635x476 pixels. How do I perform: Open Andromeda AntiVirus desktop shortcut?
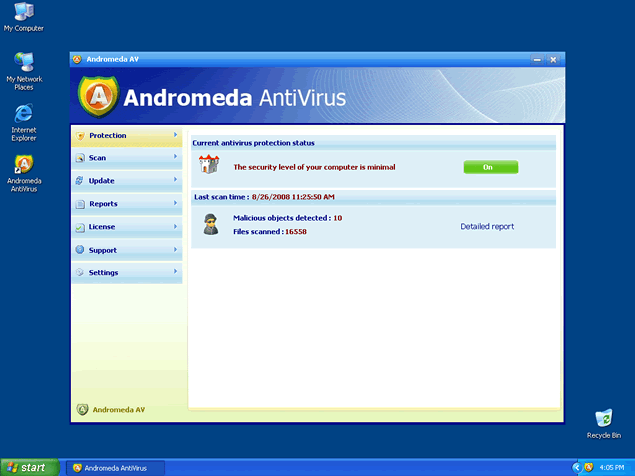click(x=24, y=165)
